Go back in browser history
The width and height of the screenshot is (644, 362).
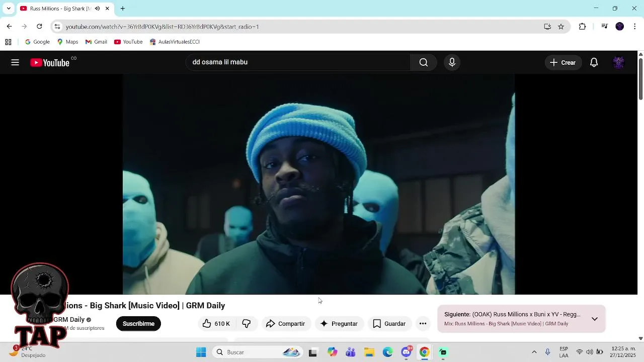pyautogui.click(x=9, y=27)
